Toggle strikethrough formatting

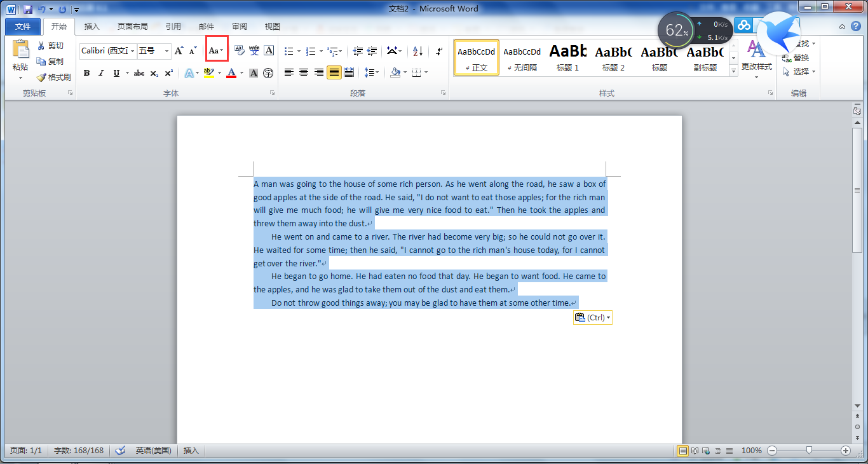point(139,73)
